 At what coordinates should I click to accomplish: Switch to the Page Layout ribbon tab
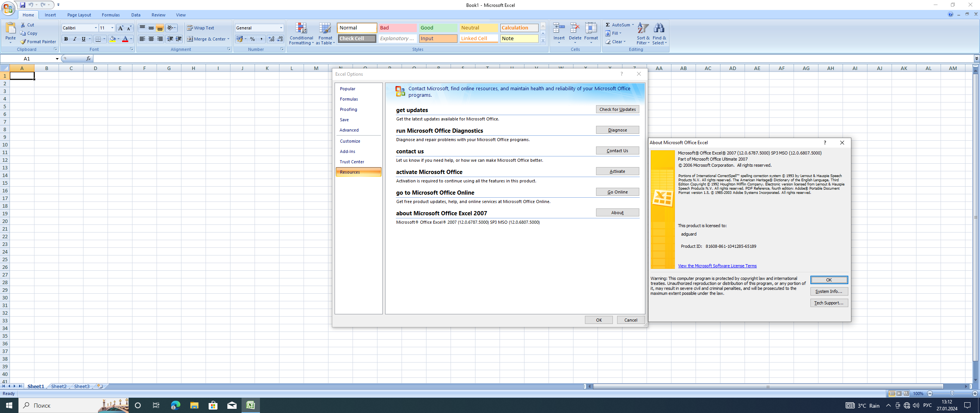(79, 15)
